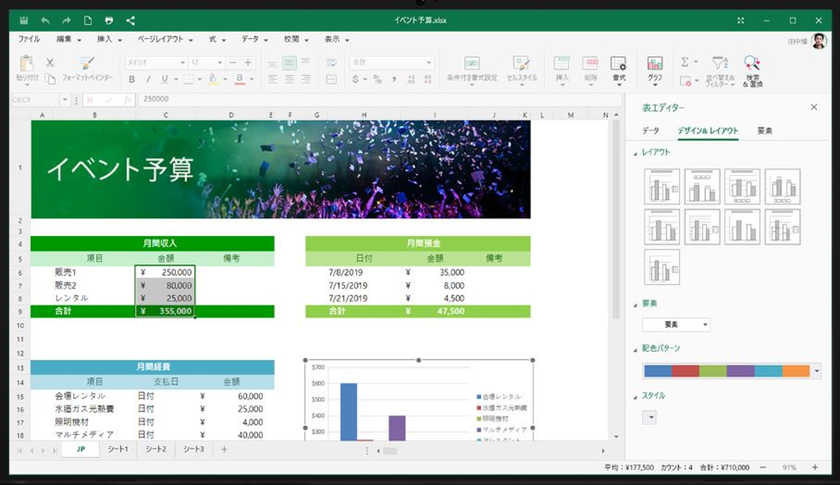840x485 pixels.
Task: Click the undo arrow icon
Action: (x=45, y=20)
